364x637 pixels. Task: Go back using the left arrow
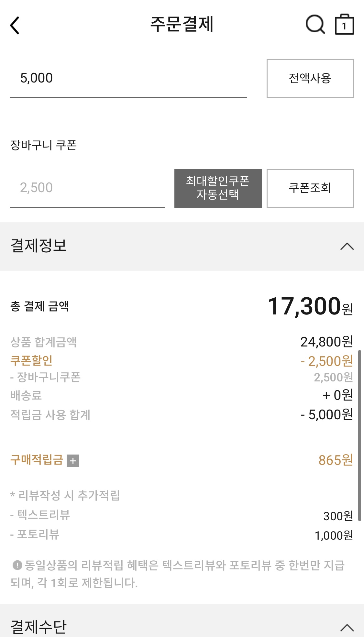(15, 25)
